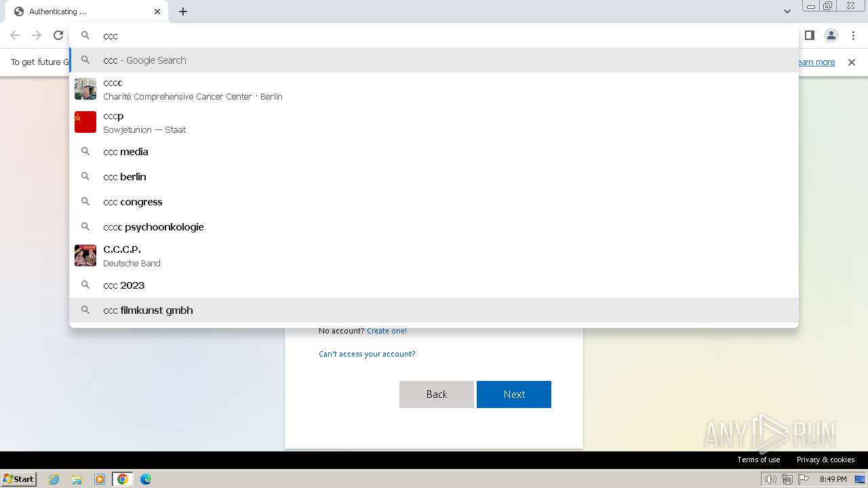868x488 pixels.
Task: Launch Microsoft Edge from the taskbar
Action: [146, 479]
